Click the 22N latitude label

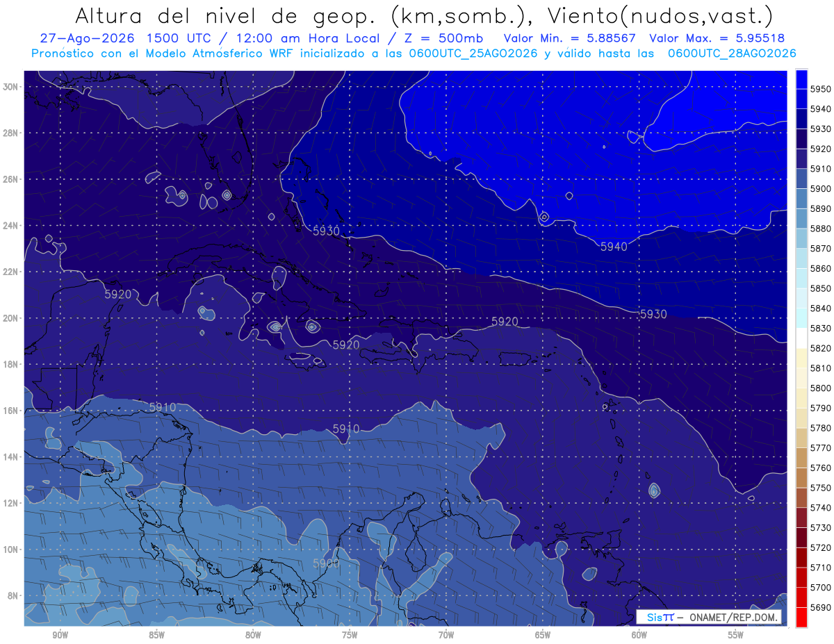pos(10,272)
